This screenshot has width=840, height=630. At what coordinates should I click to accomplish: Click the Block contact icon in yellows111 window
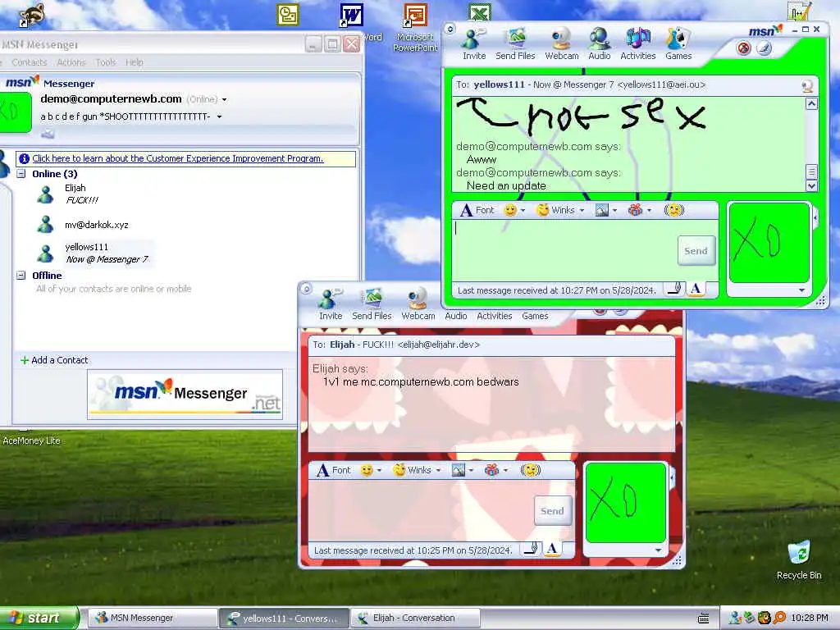(x=743, y=48)
